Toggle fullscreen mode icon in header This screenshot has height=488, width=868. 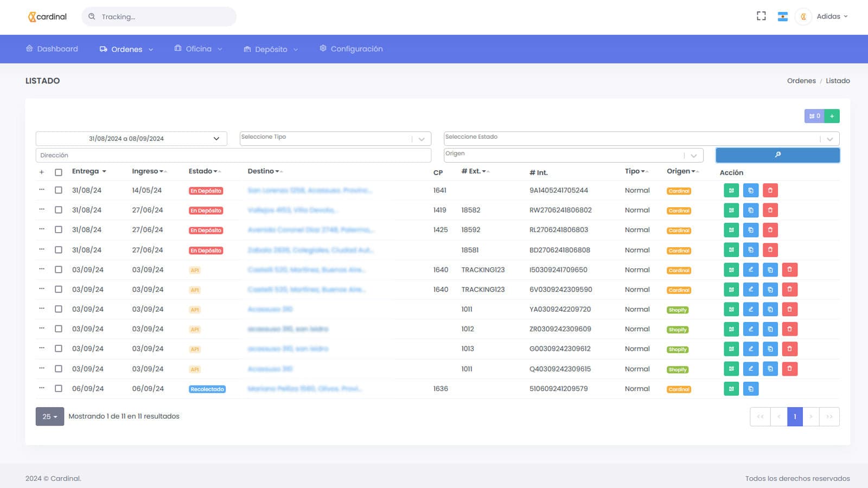[x=761, y=16]
